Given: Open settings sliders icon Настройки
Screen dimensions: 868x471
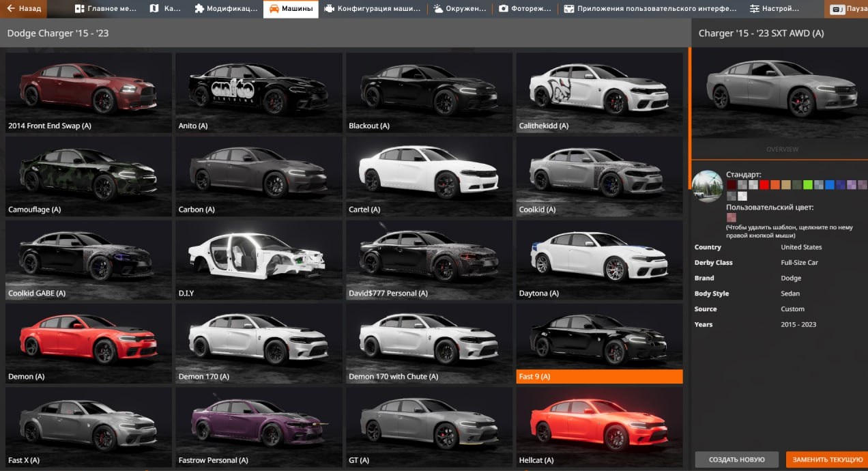Looking at the screenshot, I should point(754,9).
